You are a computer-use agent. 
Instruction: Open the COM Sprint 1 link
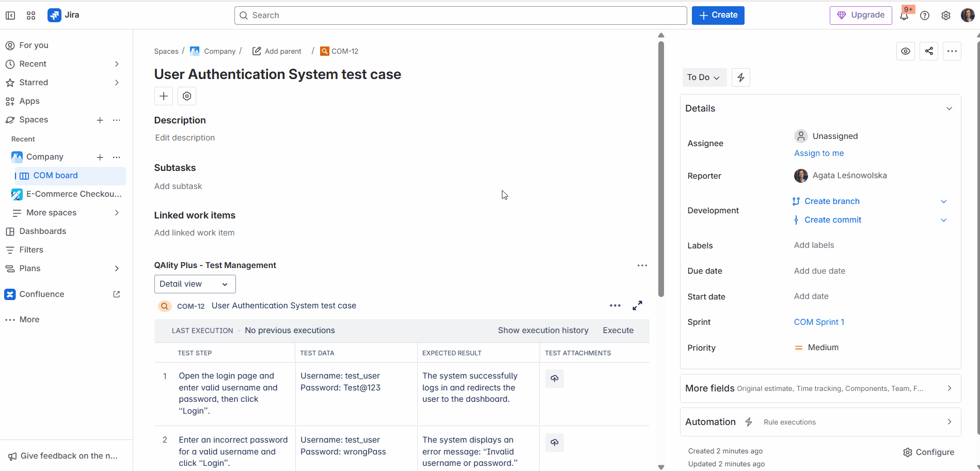click(x=819, y=322)
